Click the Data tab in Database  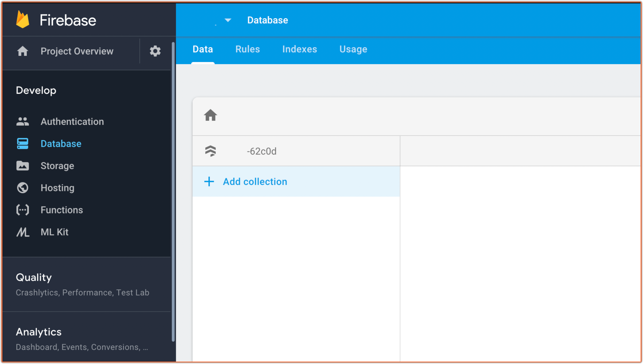[203, 50]
